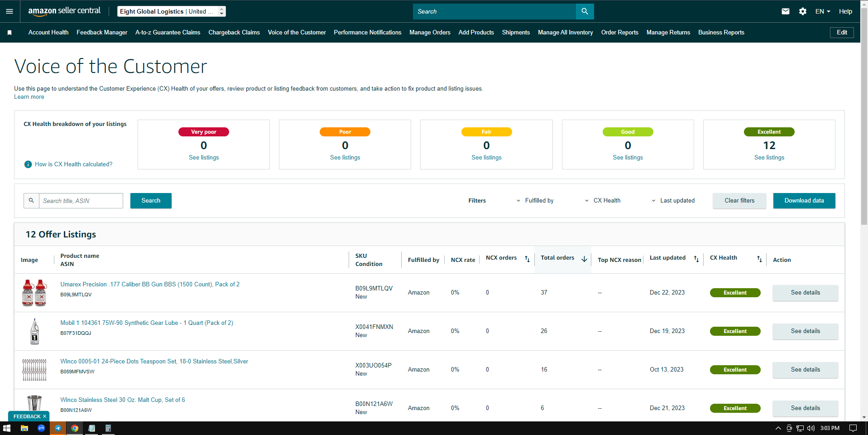868x435 pixels.
Task: Sort by NCX orders column arrows
Action: [527, 259]
